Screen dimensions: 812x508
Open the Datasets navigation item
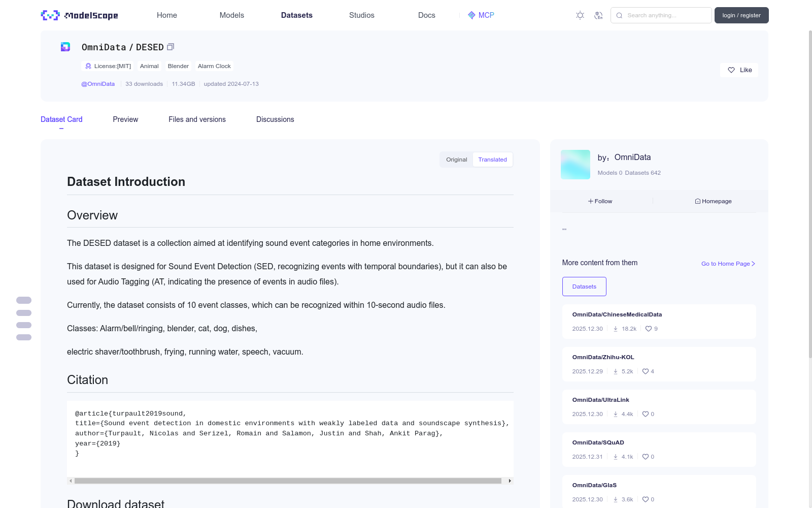point(297,15)
